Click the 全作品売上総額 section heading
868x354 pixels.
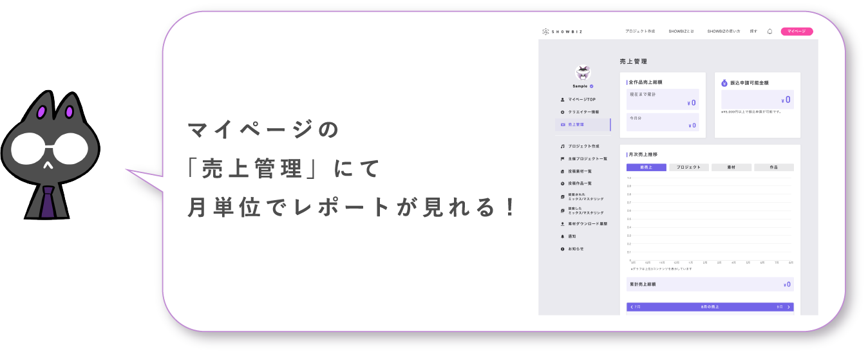(x=645, y=82)
